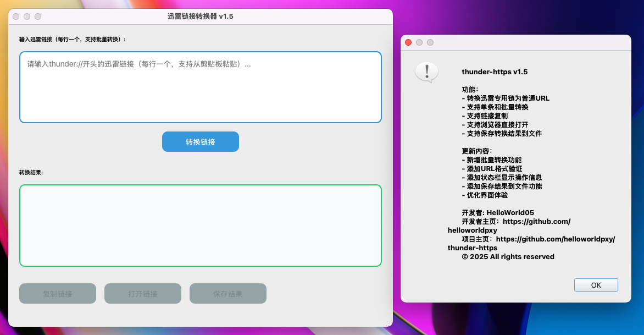Click the blue 转换链接 button

coord(201,142)
